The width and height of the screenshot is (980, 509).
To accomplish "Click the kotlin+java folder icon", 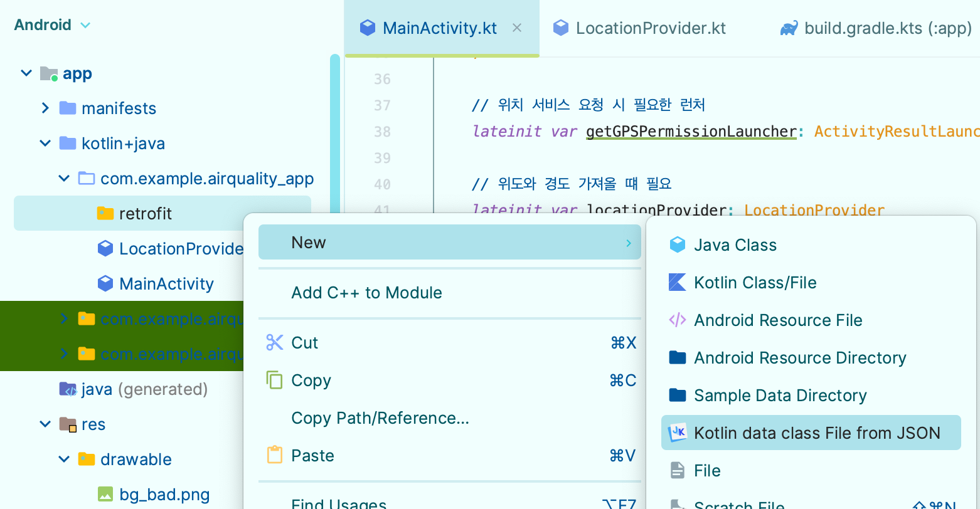I will pyautogui.click(x=68, y=144).
